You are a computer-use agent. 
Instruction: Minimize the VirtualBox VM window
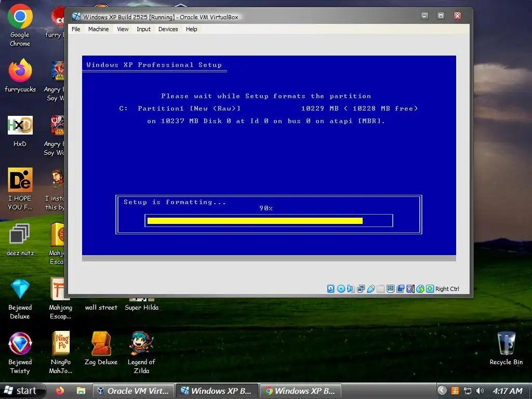coord(424,16)
